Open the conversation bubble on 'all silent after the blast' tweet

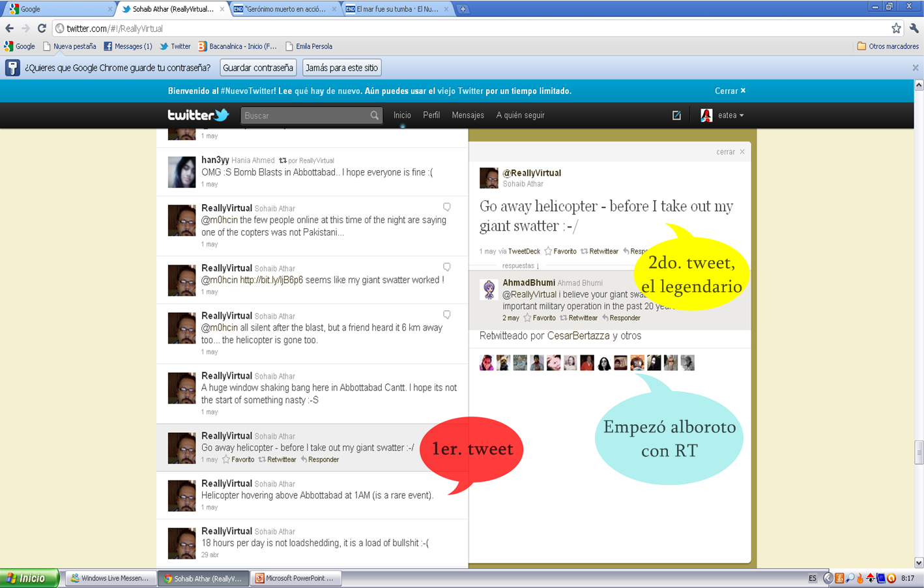coord(447,314)
